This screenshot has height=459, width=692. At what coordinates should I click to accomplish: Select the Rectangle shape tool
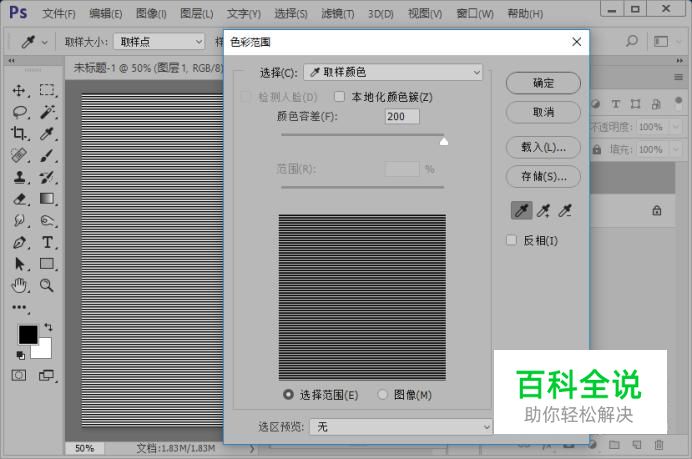point(47,263)
